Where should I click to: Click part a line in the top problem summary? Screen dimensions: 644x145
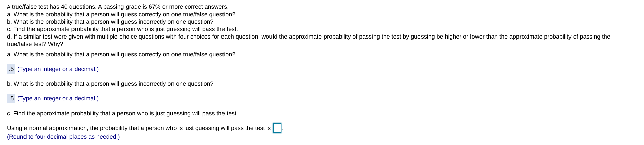pyautogui.click(x=121, y=14)
